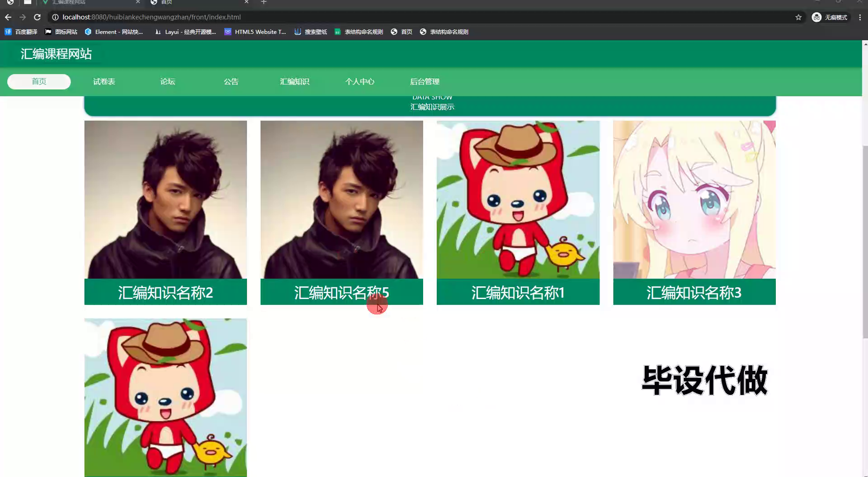Open the Element bookmark
The image size is (868, 477).
point(114,32)
